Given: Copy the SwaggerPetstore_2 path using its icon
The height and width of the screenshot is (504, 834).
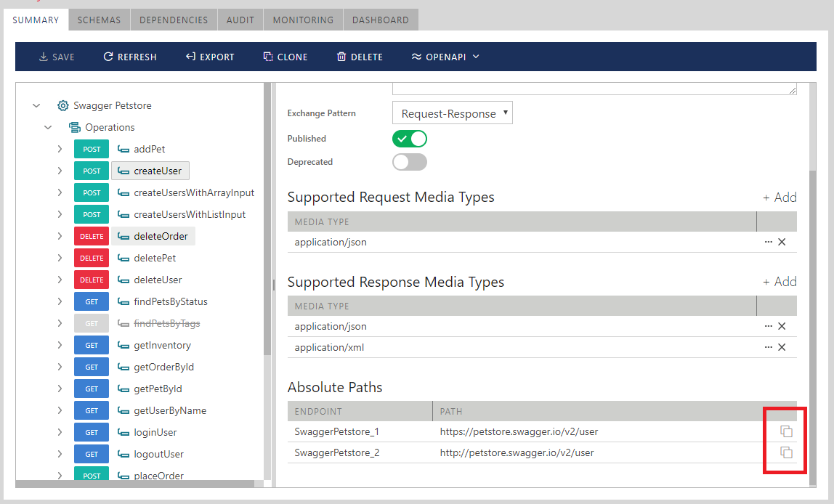Looking at the screenshot, I should [x=786, y=452].
